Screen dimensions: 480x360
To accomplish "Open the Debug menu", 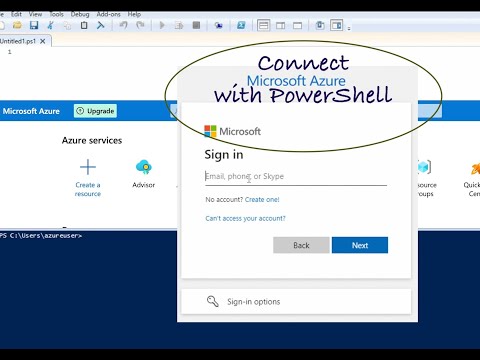I will (x=80, y=14).
